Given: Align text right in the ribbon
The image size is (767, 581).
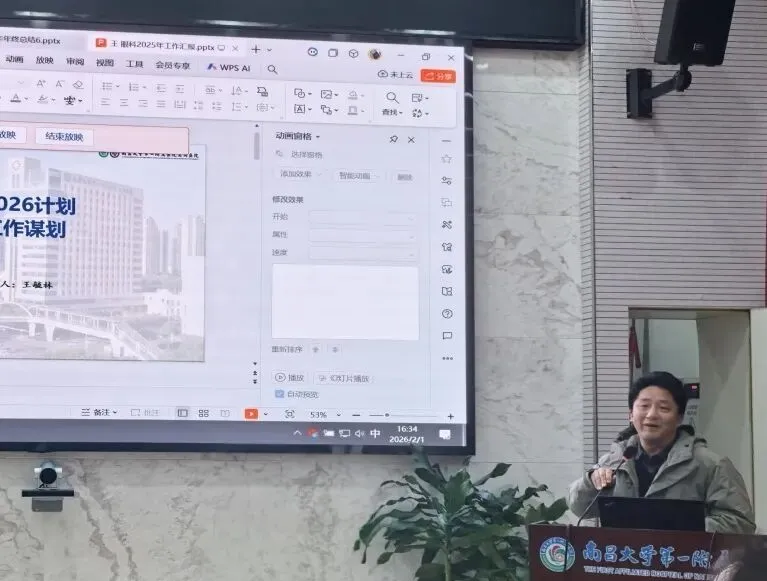Looking at the screenshot, I should click(x=142, y=103).
